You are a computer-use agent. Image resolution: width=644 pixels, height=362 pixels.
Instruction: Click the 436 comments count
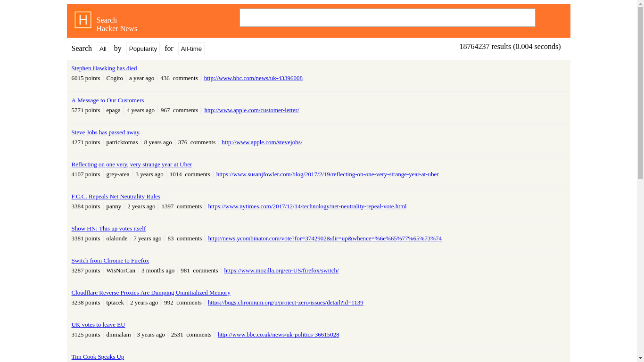click(x=179, y=78)
